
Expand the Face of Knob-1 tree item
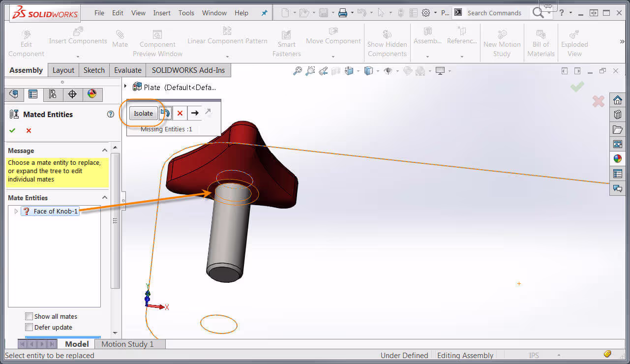point(16,211)
